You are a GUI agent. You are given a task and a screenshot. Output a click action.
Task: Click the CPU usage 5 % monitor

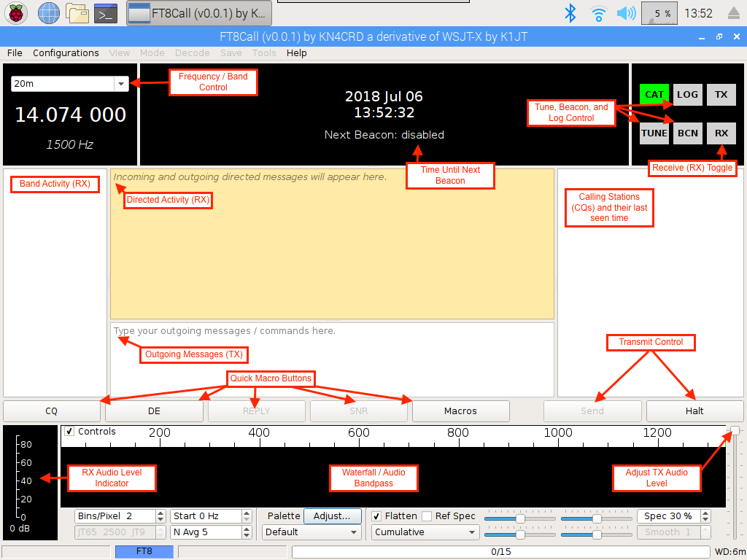click(659, 13)
